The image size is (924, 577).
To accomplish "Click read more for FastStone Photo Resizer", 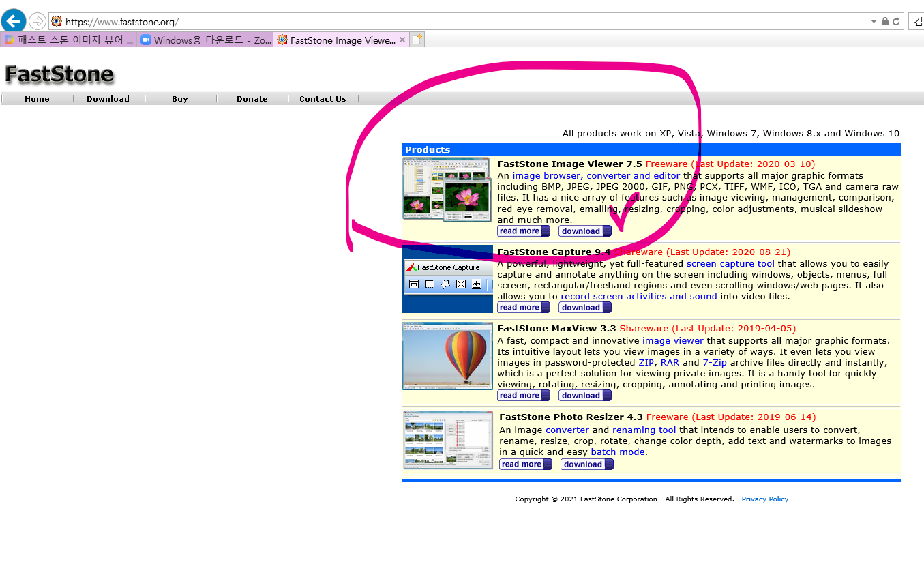I will [525, 464].
